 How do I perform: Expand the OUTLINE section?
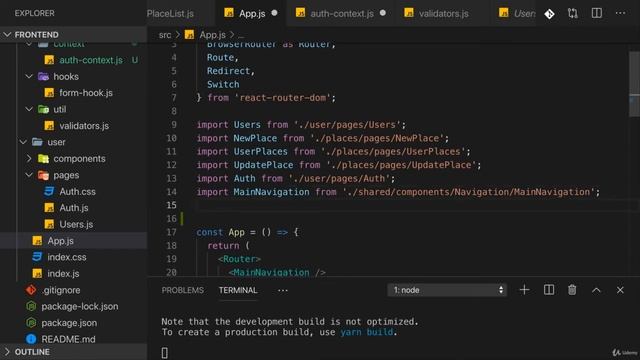(73, 352)
